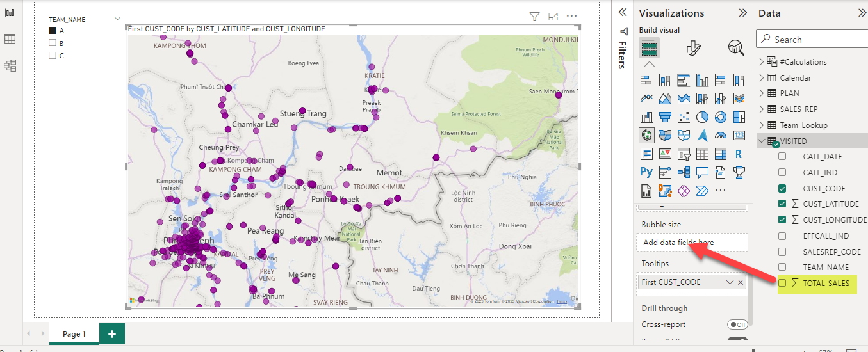Expand the PLAN table

[x=762, y=93]
